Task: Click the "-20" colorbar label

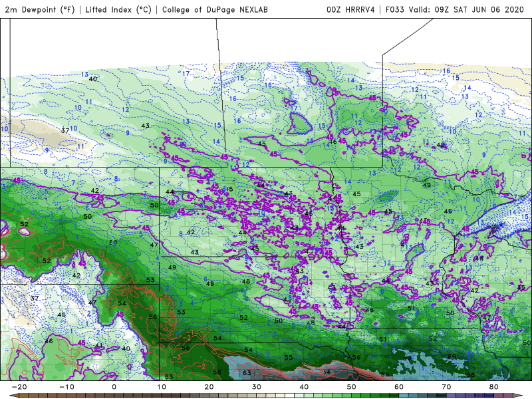Action: 19,387
